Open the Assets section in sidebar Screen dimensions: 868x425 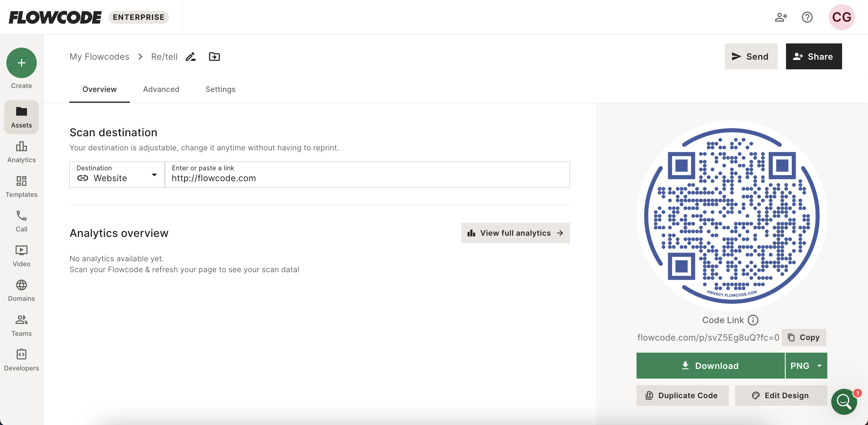pyautogui.click(x=21, y=117)
